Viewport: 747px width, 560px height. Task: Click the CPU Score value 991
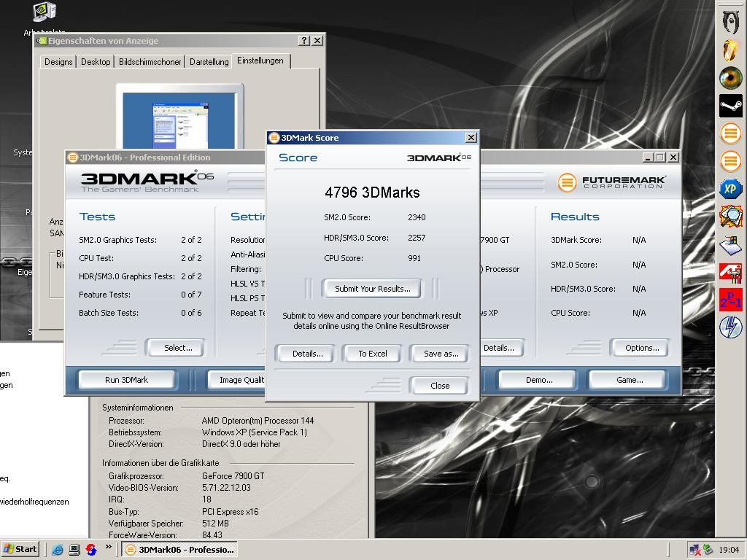pyautogui.click(x=414, y=258)
